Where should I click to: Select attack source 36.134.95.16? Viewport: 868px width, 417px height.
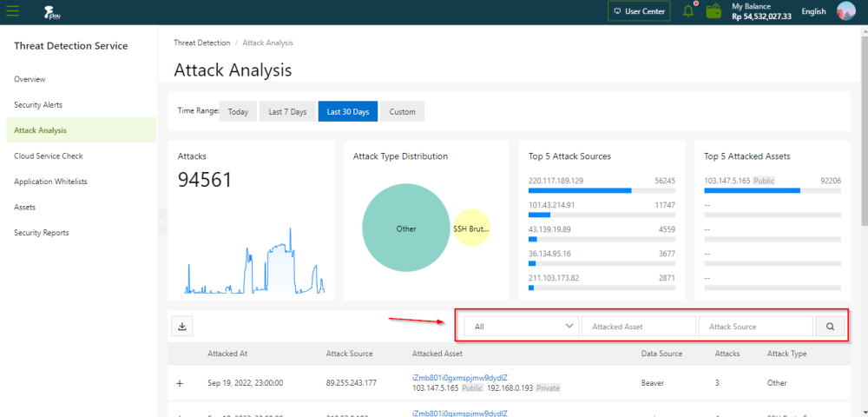click(x=549, y=254)
